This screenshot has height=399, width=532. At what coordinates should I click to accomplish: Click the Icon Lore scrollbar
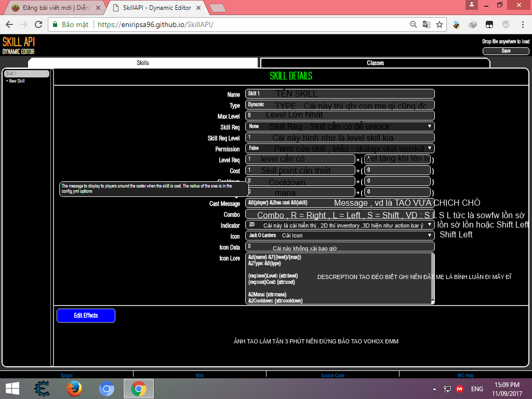click(x=433, y=276)
